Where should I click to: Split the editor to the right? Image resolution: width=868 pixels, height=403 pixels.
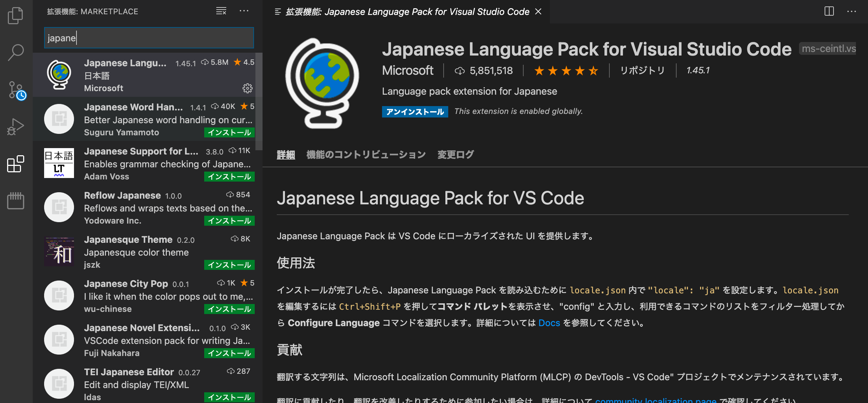(x=829, y=11)
